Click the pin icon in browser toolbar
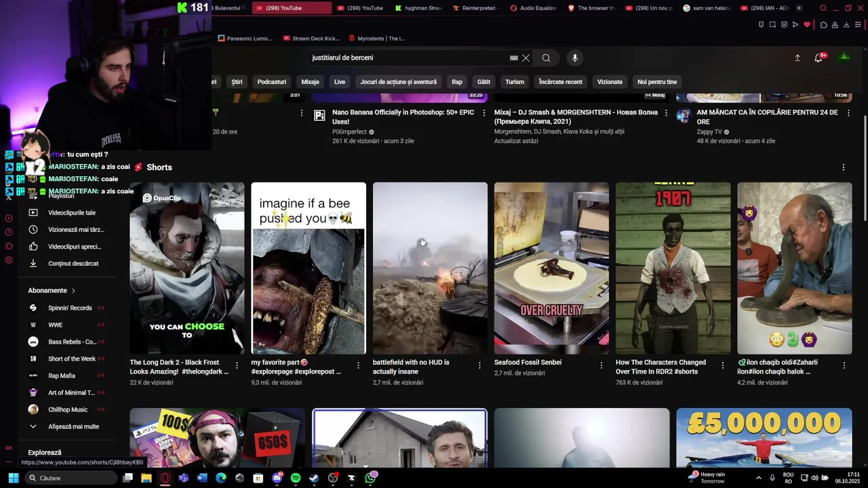The height and width of the screenshot is (488, 868). 761,24
